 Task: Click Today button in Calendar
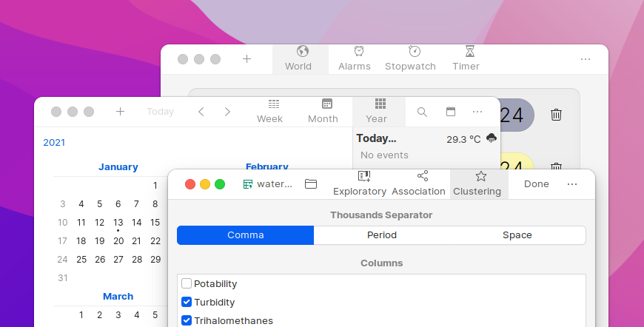[160, 112]
